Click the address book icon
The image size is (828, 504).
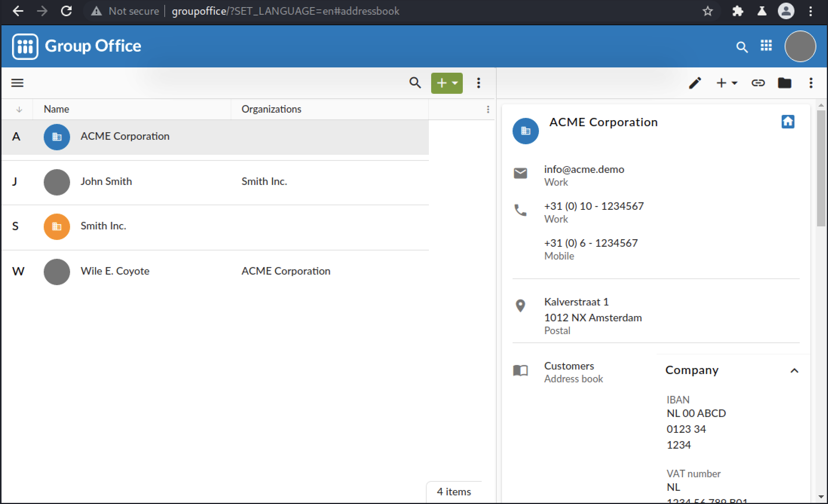tap(520, 371)
